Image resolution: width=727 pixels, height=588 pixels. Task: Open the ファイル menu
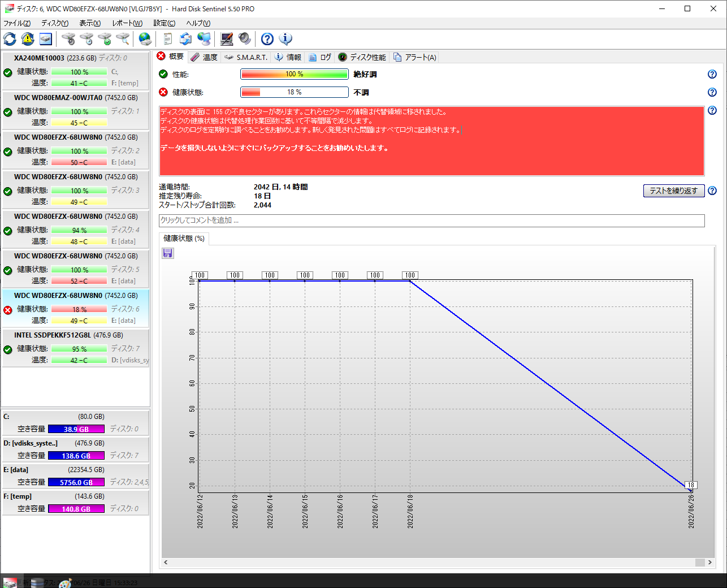(17, 23)
